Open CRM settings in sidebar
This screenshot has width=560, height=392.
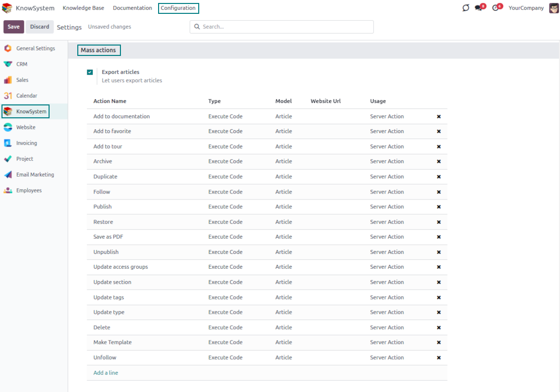[x=22, y=64]
